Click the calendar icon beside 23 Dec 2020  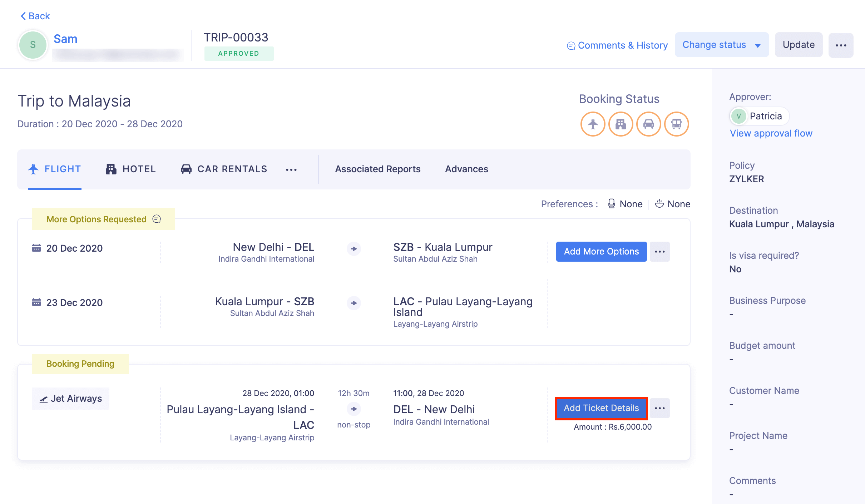tap(37, 302)
